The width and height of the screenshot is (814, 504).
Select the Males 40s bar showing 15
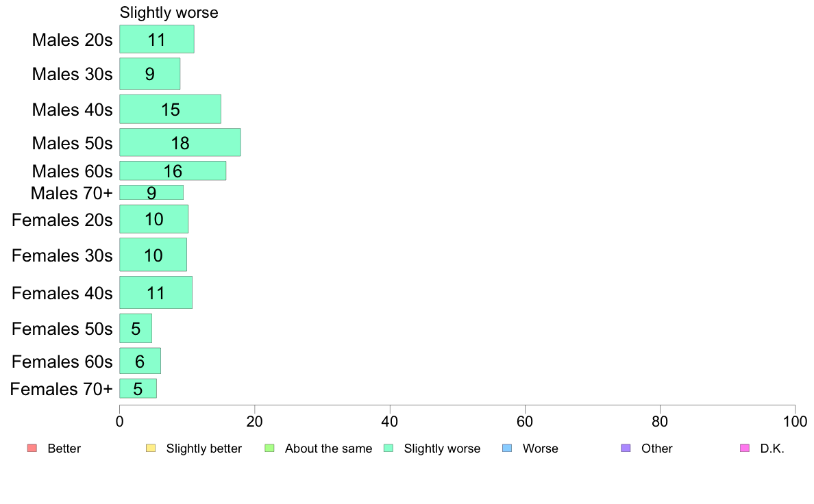[x=170, y=109]
